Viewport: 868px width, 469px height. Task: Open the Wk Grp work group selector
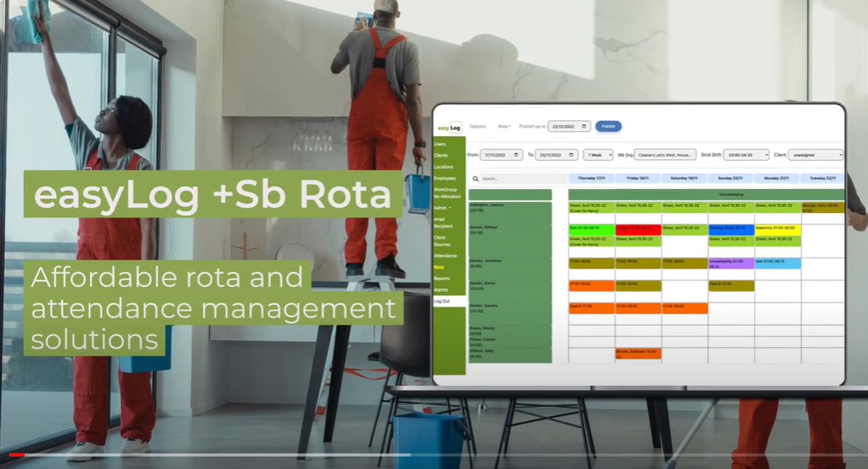tap(665, 155)
